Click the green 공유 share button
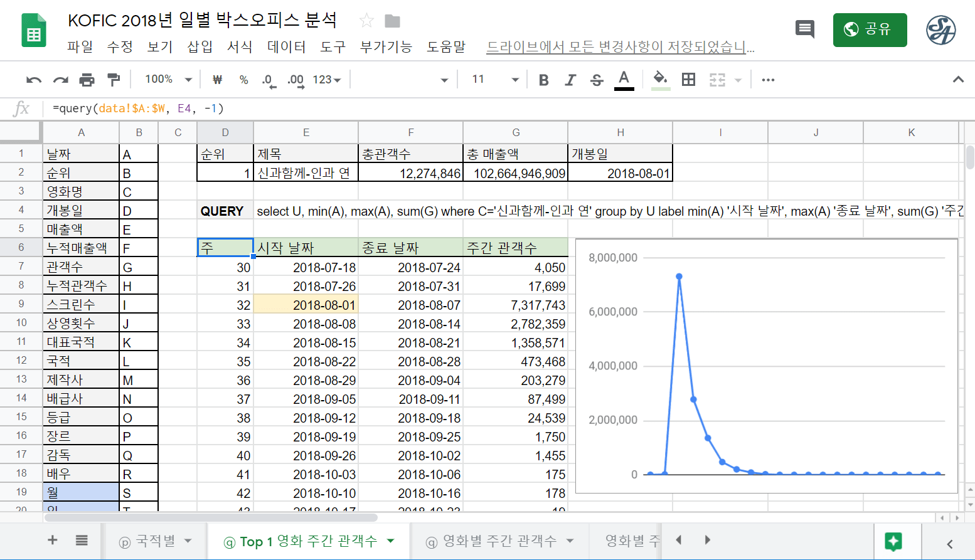The image size is (975, 560). click(x=869, y=29)
